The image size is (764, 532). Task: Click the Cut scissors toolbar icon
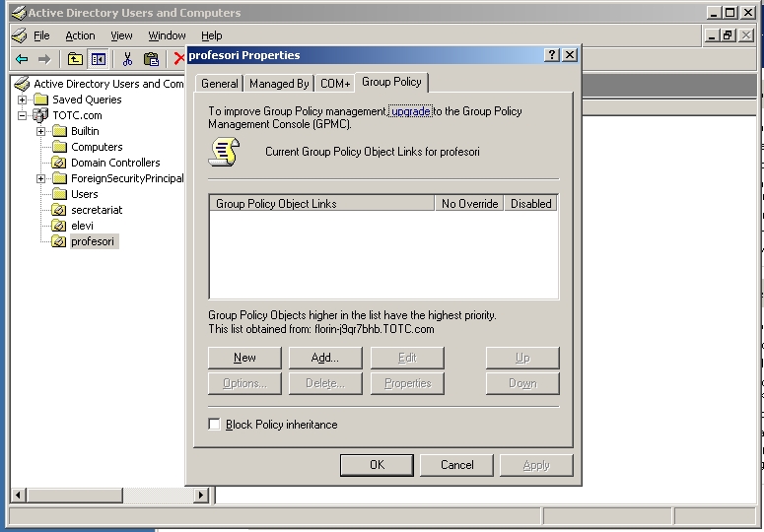coord(127,59)
